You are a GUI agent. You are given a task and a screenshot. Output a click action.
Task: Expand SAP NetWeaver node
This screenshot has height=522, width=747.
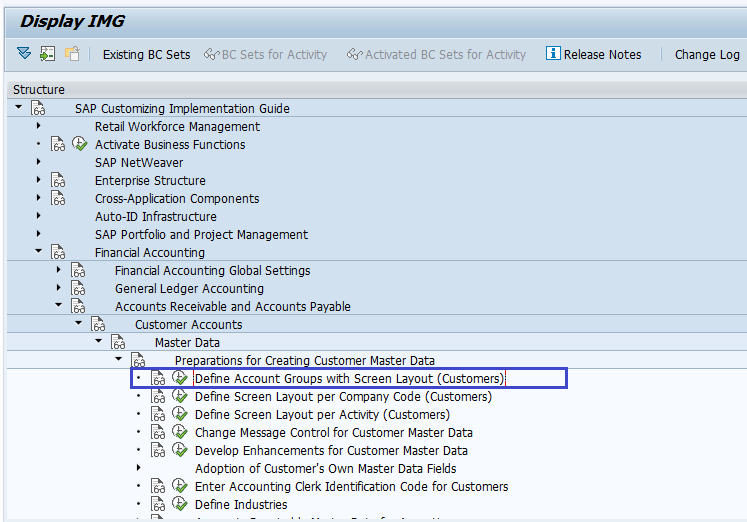39,162
